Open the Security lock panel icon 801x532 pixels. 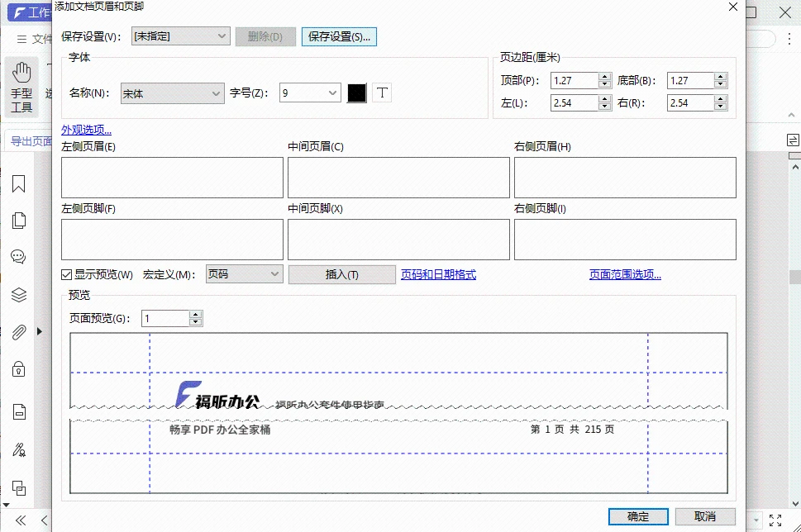[x=19, y=368]
